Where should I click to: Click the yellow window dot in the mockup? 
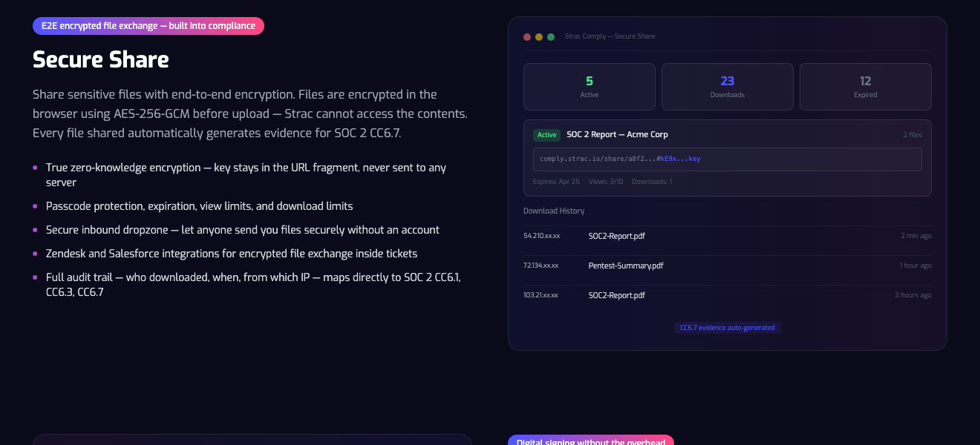pyautogui.click(x=539, y=36)
